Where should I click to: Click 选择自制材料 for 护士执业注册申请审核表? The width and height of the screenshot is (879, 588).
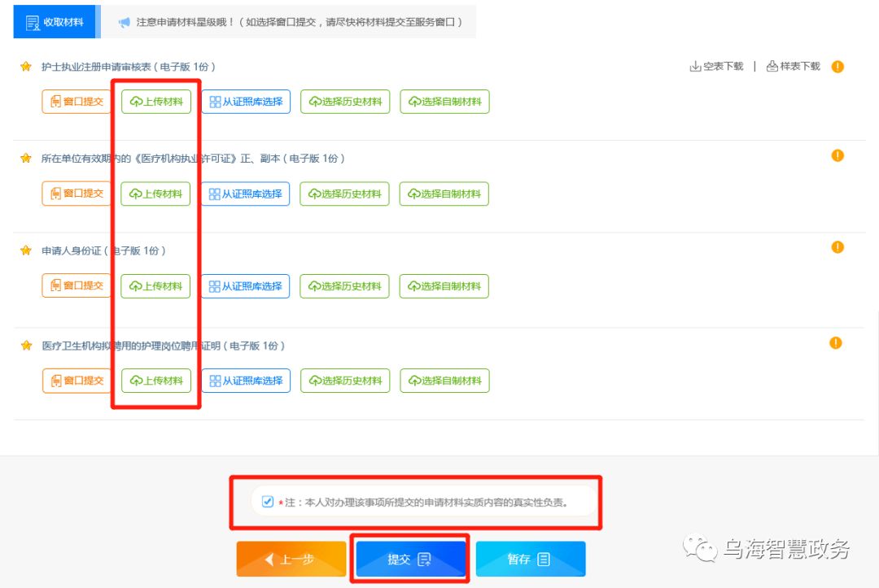pos(444,102)
